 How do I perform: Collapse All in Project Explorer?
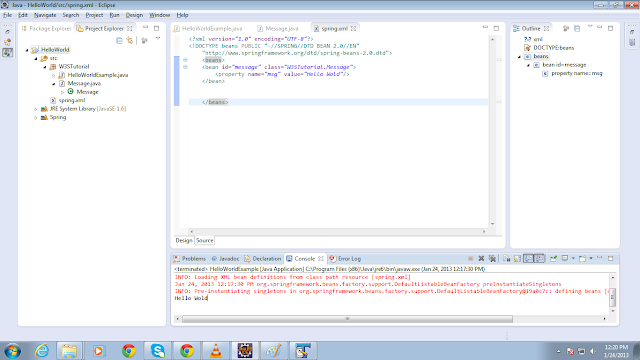pyautogui.click(x=119, y=40)
